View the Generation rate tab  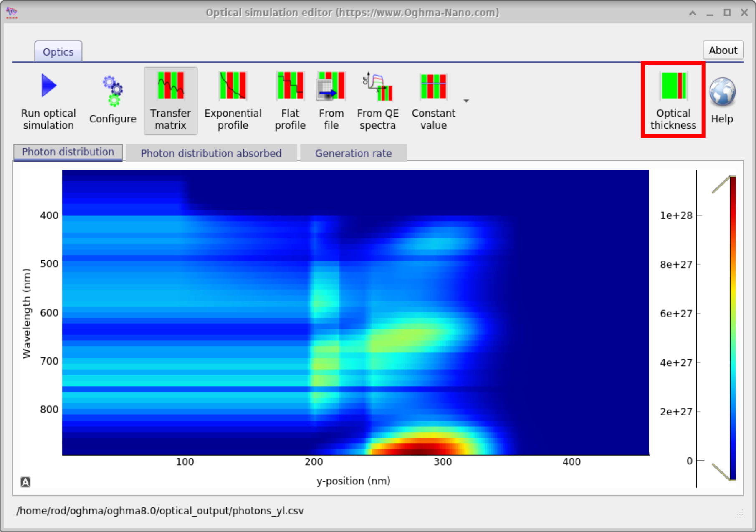(353, 153)
